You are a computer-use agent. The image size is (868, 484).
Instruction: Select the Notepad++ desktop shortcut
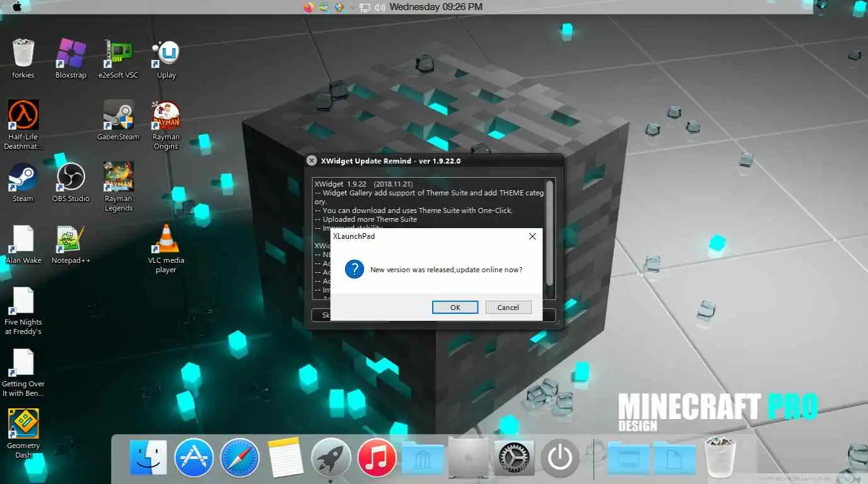pyautogui.click(x=71, y=244)
